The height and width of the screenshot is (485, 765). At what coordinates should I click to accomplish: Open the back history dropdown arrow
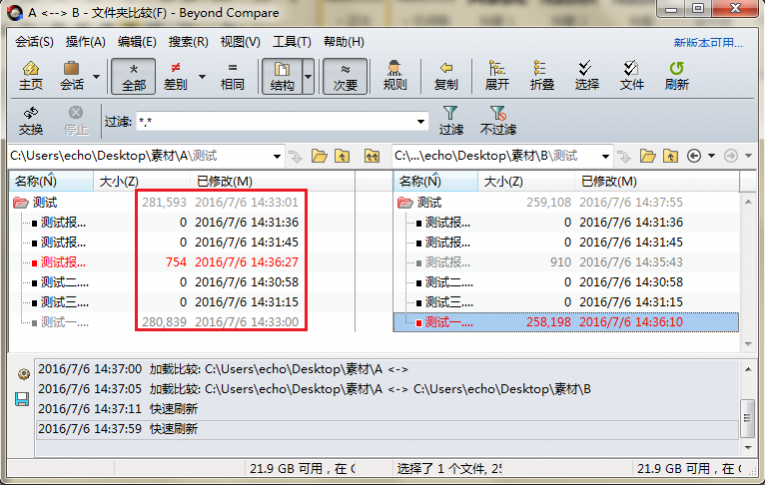click(x=711, y=156)
